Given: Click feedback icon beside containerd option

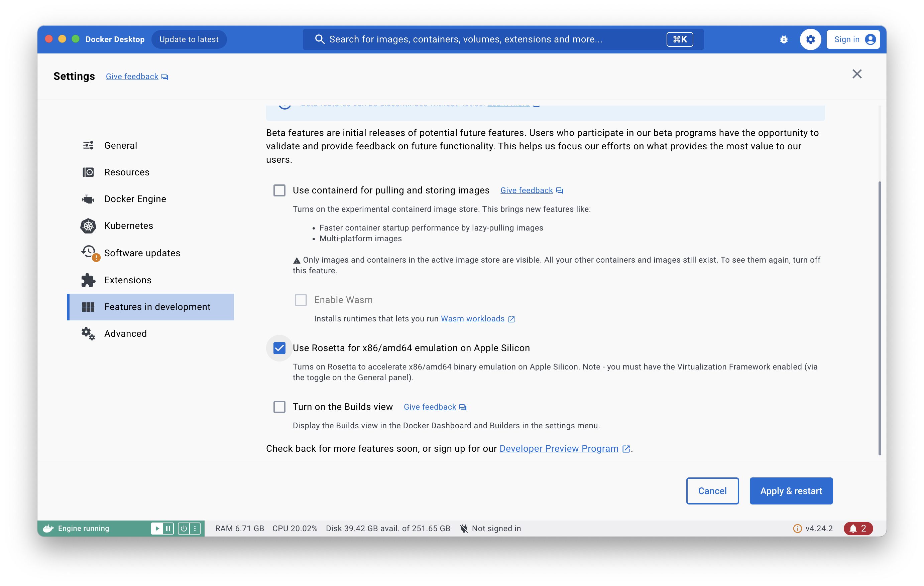Looking at the screenshot, I should [x=560, y=191].
